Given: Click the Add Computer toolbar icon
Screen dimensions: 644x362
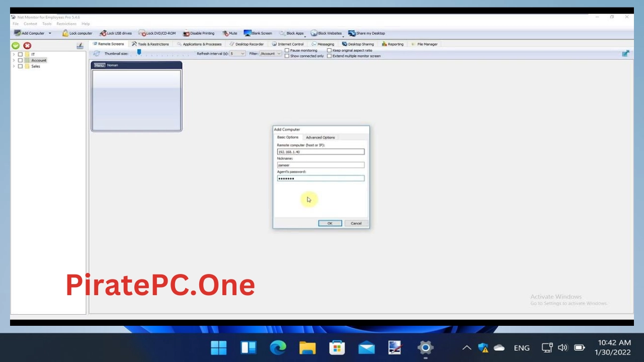Looking at the screenshot, I should (18, 33).
